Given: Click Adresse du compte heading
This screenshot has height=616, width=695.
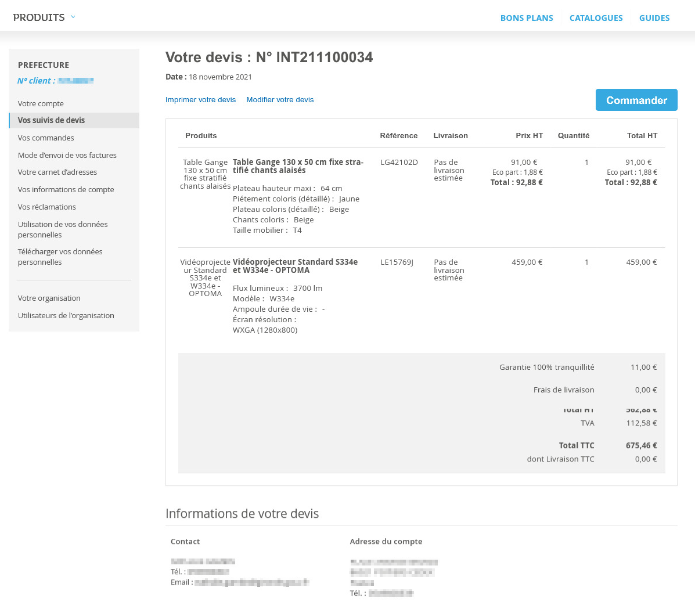Looking at the screenshot, I should [386, 542].
